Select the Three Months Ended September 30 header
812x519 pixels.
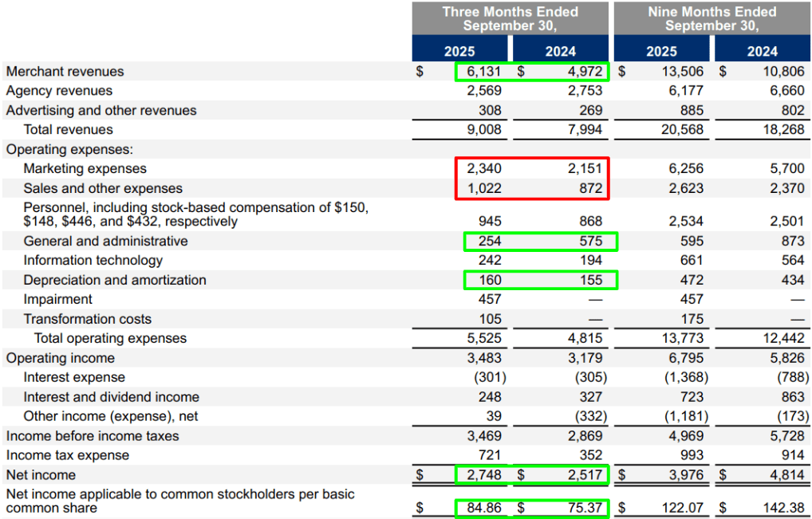510,19
